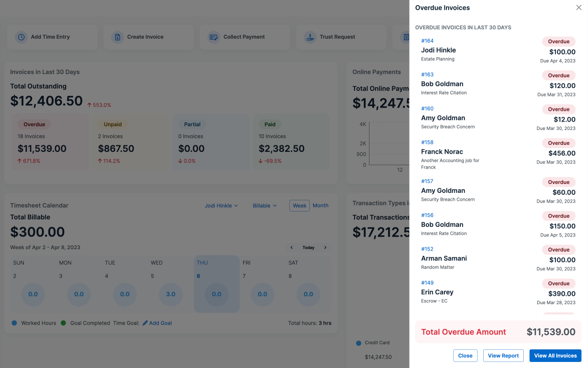The image size is (588, 368).
Task: Click Erin Carey invoice name
Action: [x=437, y=293]
